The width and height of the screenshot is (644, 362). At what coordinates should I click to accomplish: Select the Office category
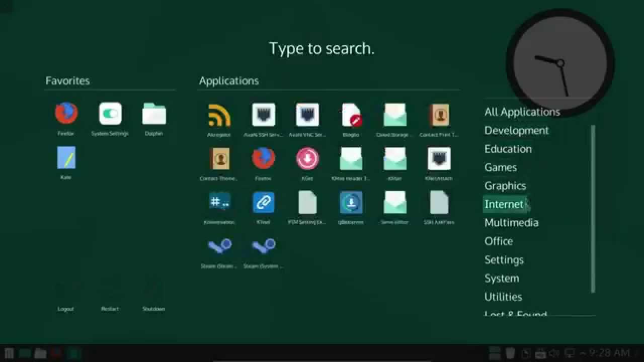pos(499,241)
